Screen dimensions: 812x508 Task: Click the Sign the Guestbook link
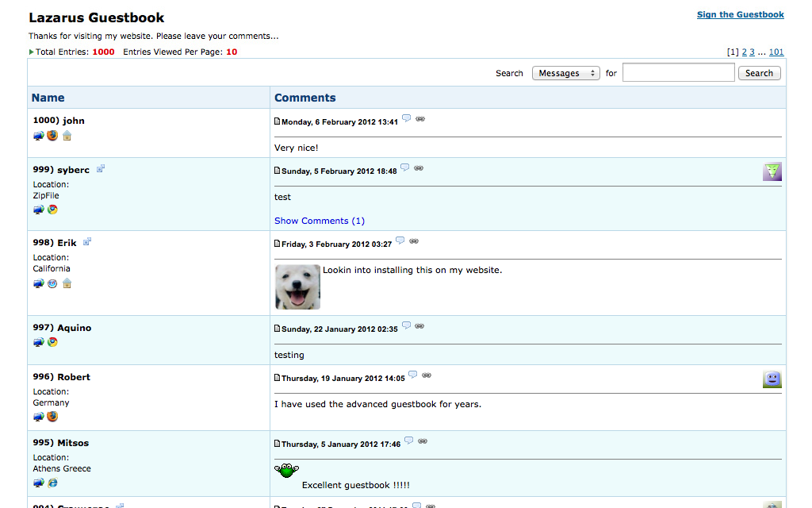point(740,14)
